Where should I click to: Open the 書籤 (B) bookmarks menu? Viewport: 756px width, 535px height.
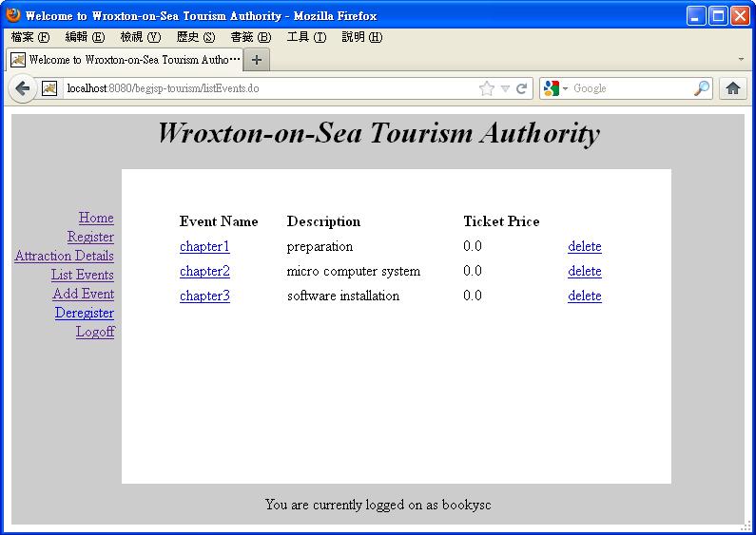coord(250,37)
